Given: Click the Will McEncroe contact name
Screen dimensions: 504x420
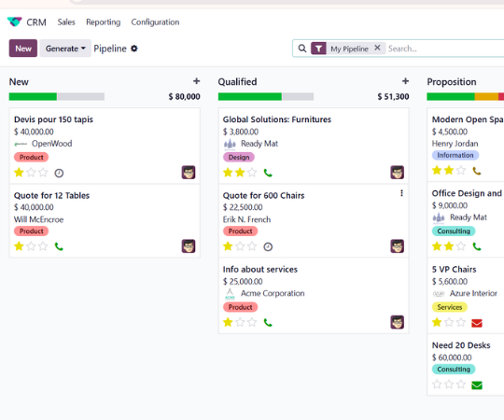Looking at the screenshot, I should pyautogui.click(x=38, y=219).
